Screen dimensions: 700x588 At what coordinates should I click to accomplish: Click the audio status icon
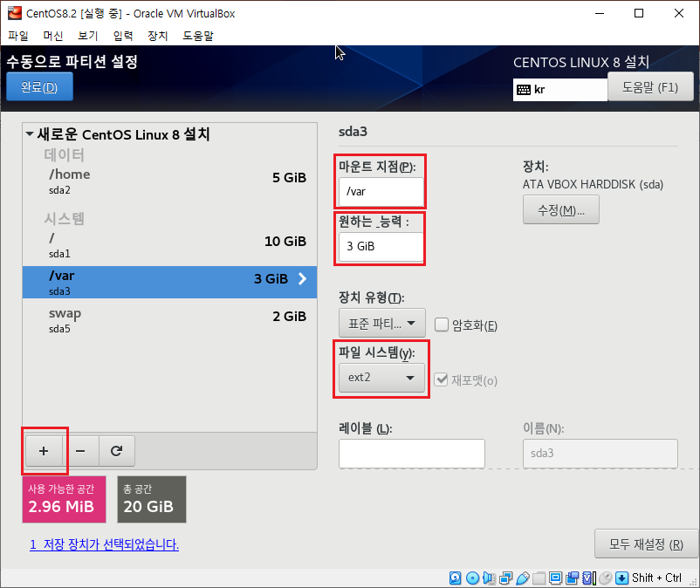(490, 578)
